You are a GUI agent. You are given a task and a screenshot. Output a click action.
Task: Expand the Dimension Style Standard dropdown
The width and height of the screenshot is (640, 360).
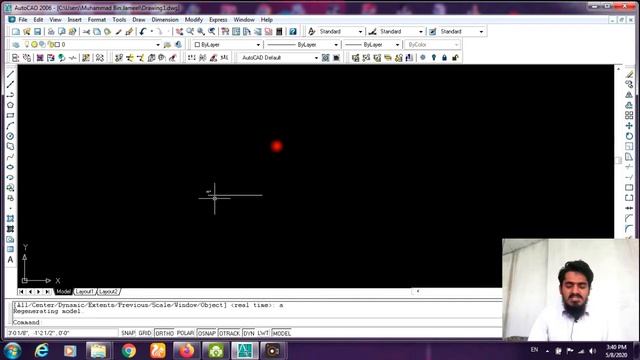click(x=420, y=32)
